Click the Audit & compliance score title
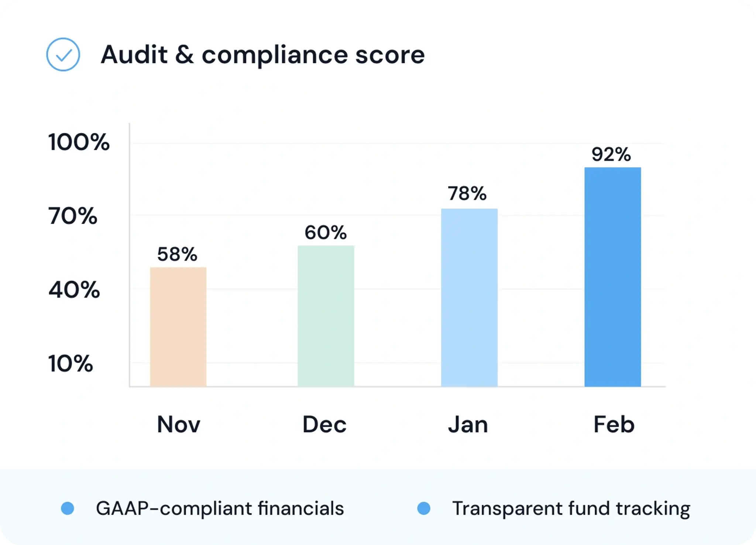 point(263,55)
